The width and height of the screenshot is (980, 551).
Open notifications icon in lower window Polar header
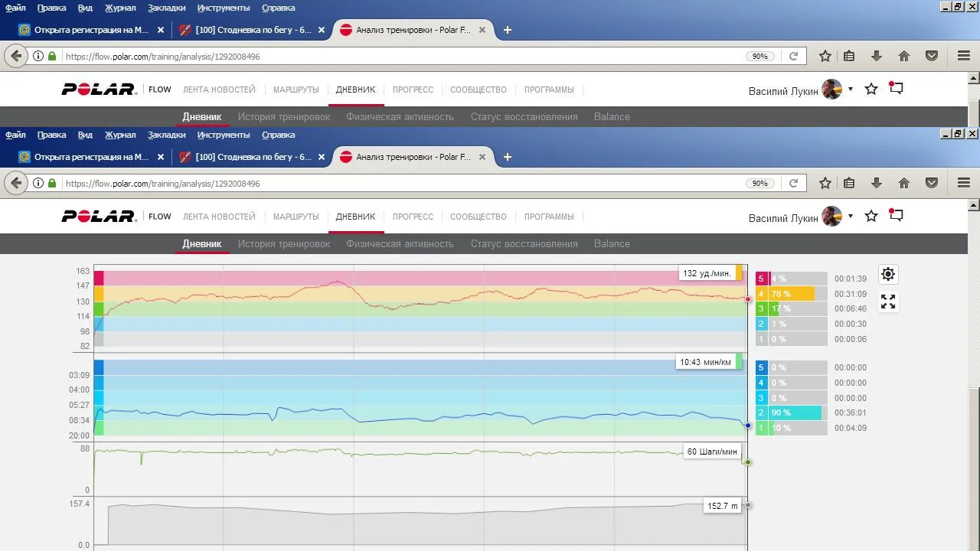[896, 216]
